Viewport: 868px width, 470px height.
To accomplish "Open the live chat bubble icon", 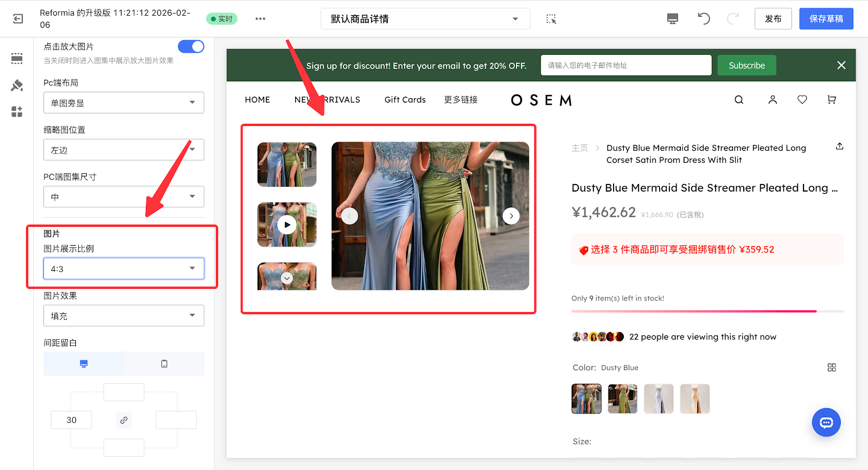I will click(826, 422).
